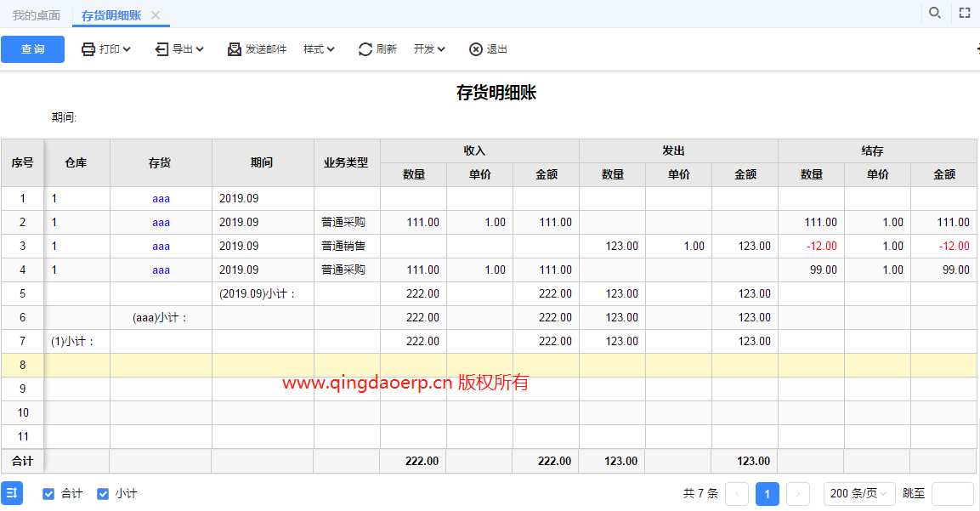This screenshot has width=980, height=511.
Task: Click page number 1 in pagination
Action: (768, 494)
